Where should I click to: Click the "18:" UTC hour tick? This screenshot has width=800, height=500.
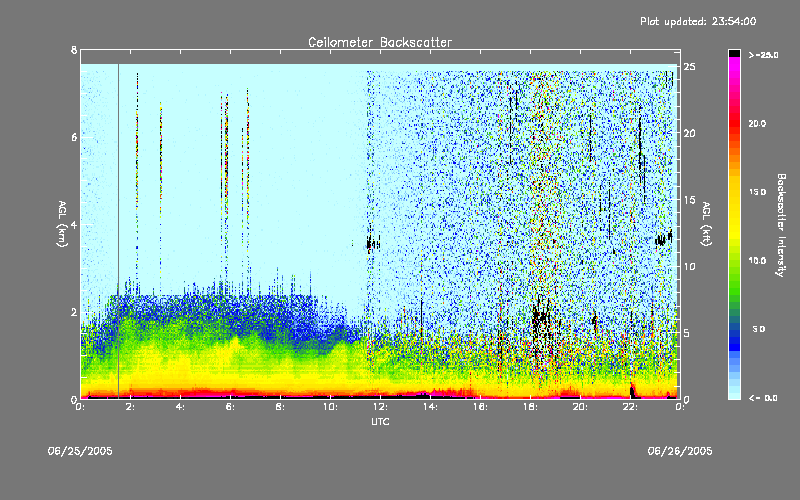(x=531, y=407)
